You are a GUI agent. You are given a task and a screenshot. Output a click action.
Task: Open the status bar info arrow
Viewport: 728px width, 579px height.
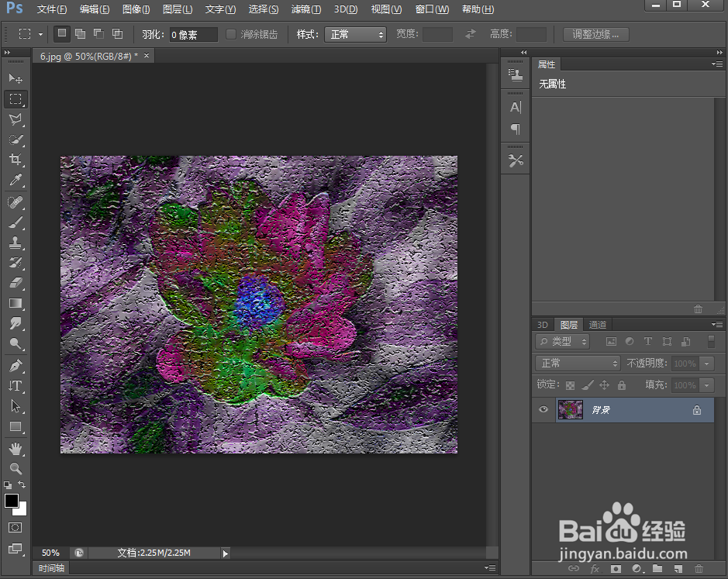click(225, 553)
